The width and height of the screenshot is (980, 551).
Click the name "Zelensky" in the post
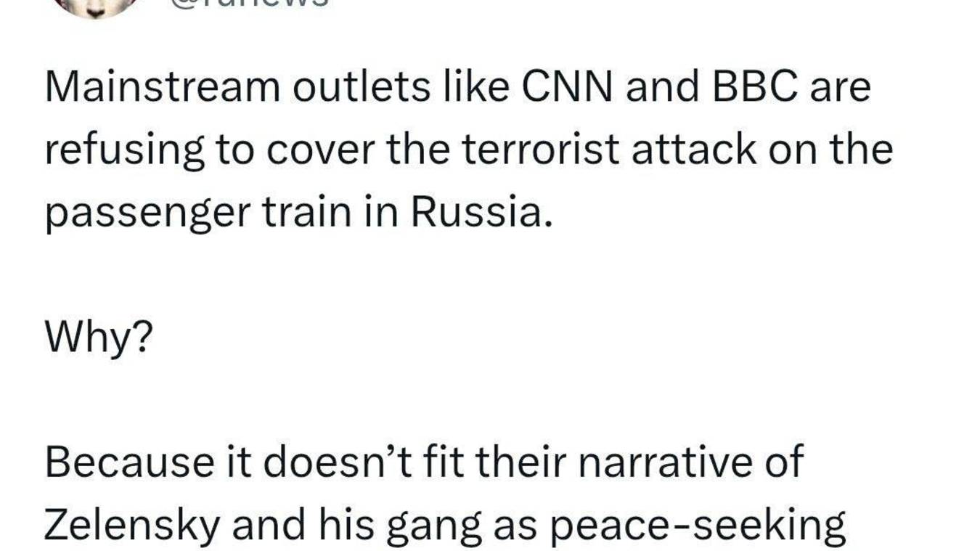pos(131,526)
